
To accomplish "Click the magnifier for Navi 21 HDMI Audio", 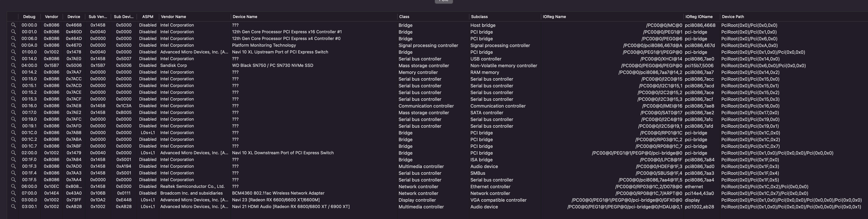I will coord(13,207).
